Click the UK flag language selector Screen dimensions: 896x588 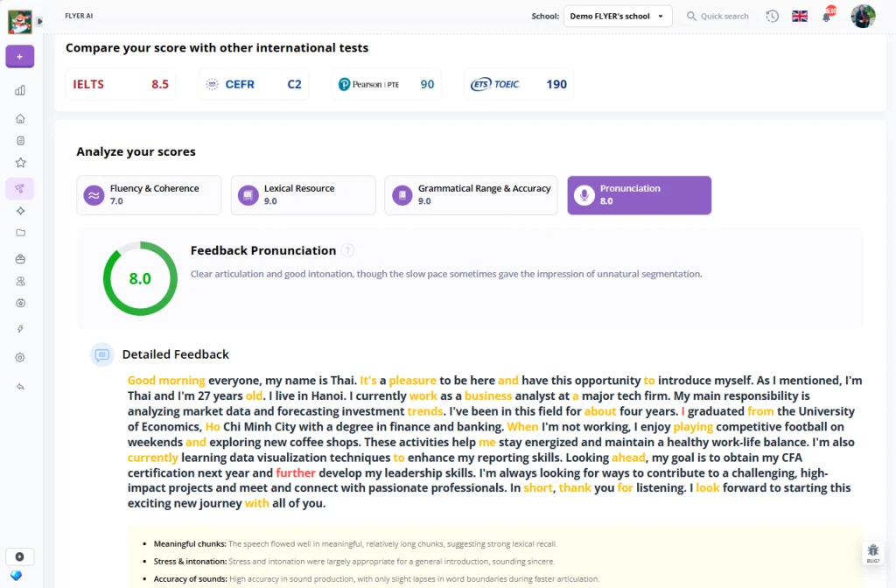click(799, 17)
